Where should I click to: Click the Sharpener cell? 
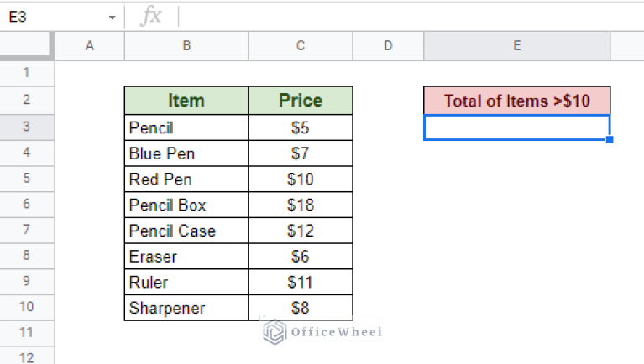(x=186, y=308)
